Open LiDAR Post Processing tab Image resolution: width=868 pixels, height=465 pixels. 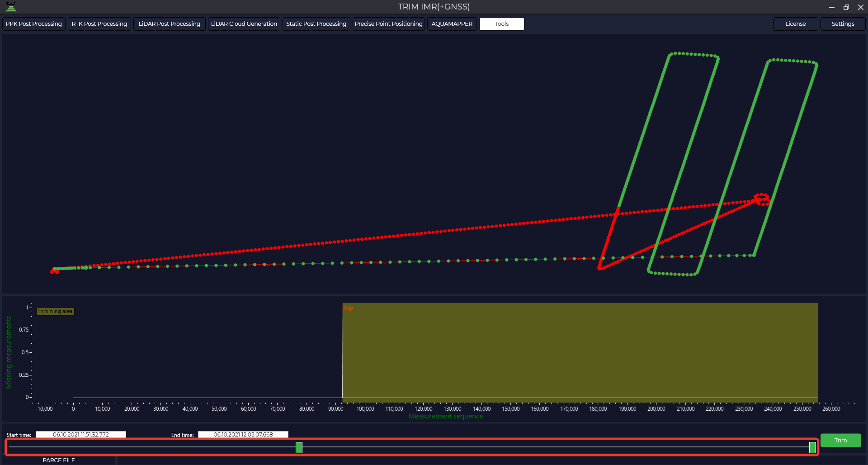[170, 24]
